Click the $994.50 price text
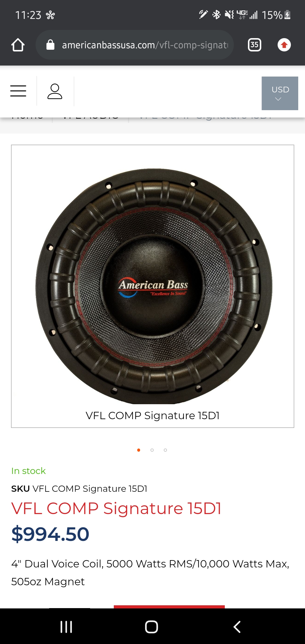This screenshot has width=305, height=644. (50, 534)
